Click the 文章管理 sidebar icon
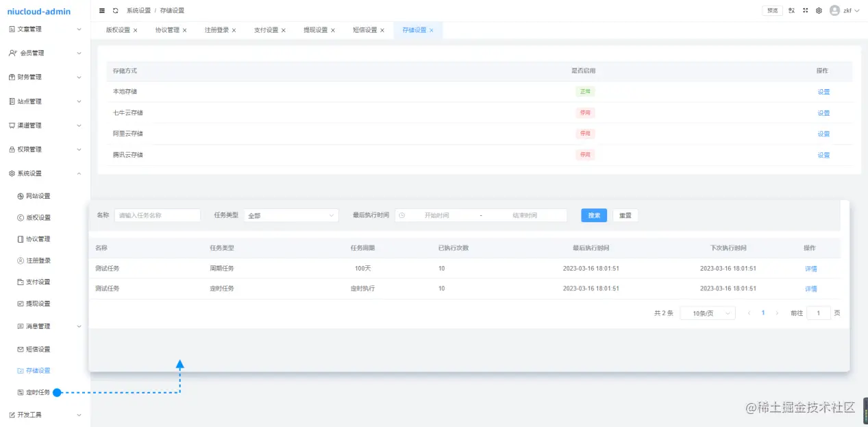This screenshot has width=868, height=427. click(12, 29)
